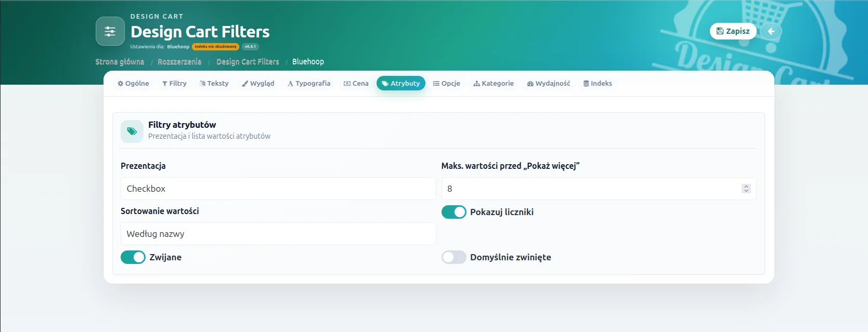Click the orange Indeks nie zbudowany badge
The image size is (868, 332).
click(x=216, y=47)
